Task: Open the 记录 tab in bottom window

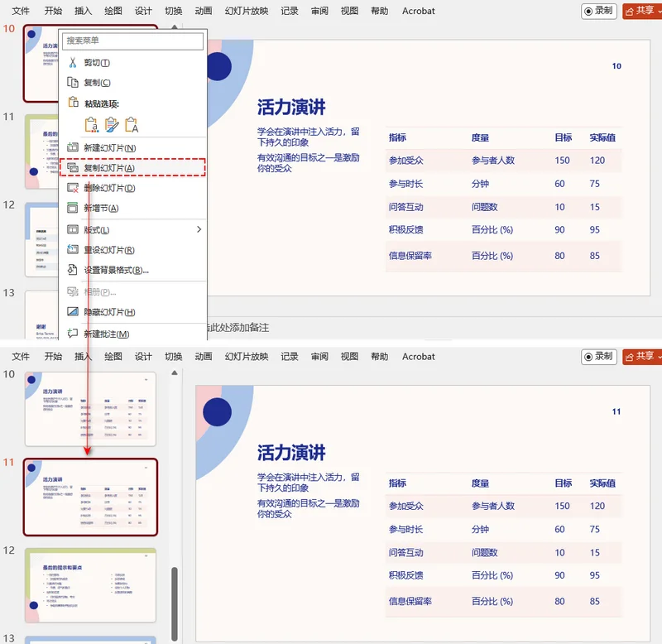Action: click(290, 357)
